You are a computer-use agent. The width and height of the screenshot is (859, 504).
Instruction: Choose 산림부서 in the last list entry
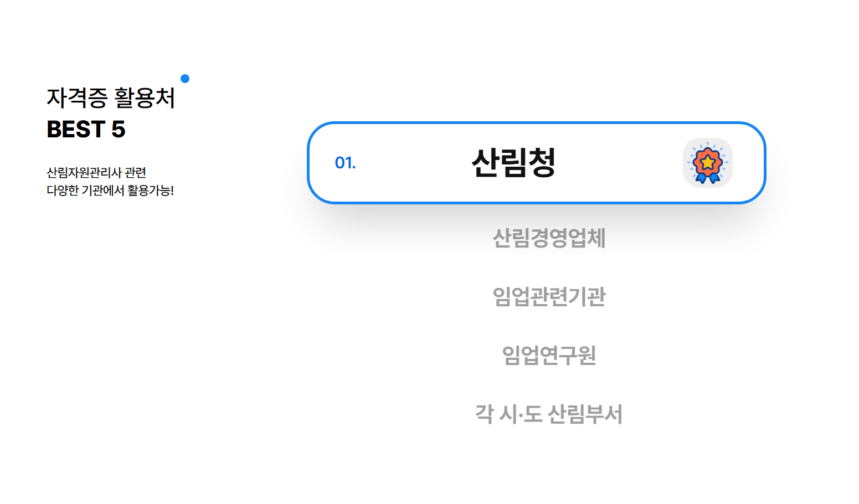[x=585, y=414]
